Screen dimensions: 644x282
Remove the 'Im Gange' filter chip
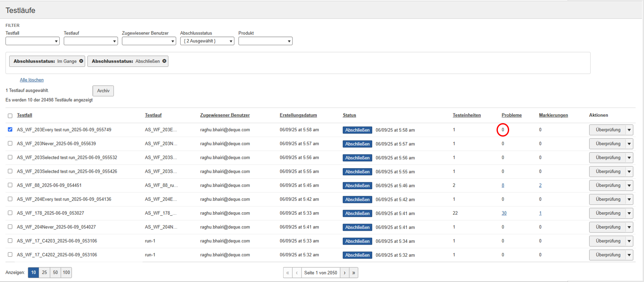81,61
